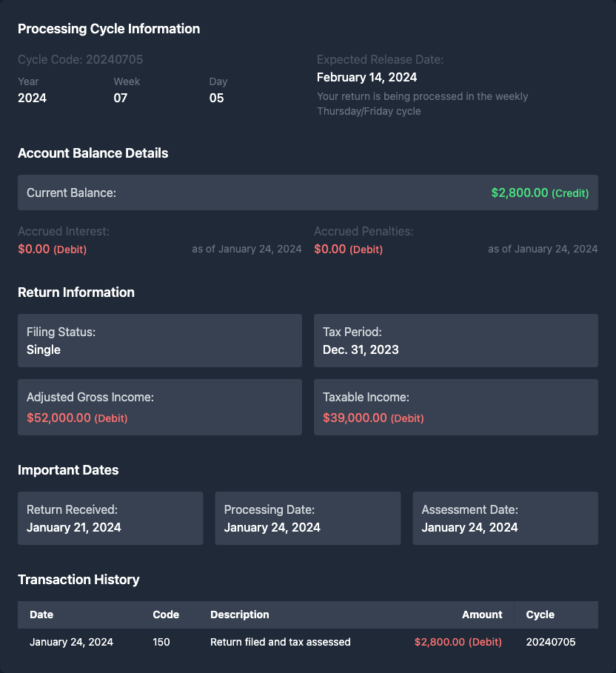Open the Processing Date card

tap(307, 518)
